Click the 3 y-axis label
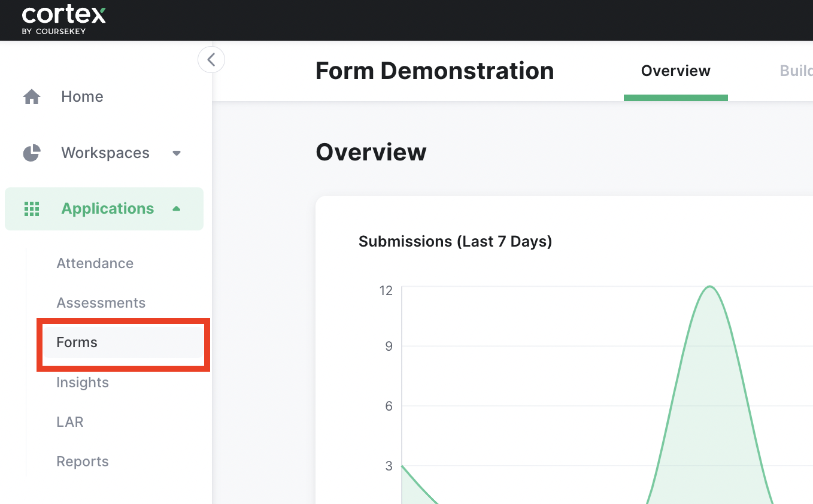 (389, 466)
